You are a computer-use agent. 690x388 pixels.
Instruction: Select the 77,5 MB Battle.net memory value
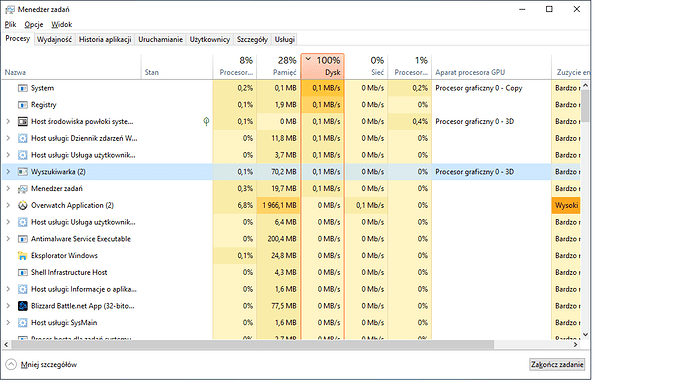point(279,306)
